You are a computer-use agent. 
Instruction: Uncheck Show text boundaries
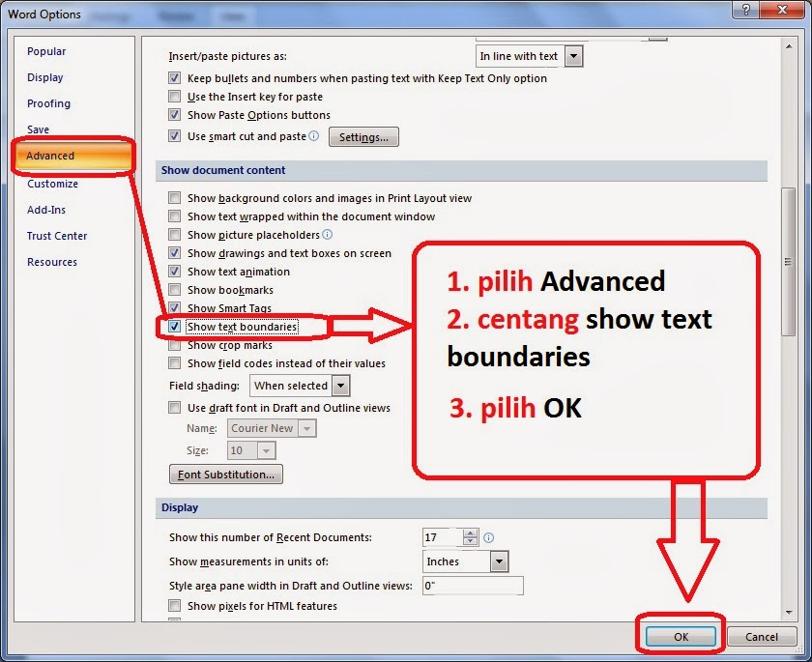point(175,327)
